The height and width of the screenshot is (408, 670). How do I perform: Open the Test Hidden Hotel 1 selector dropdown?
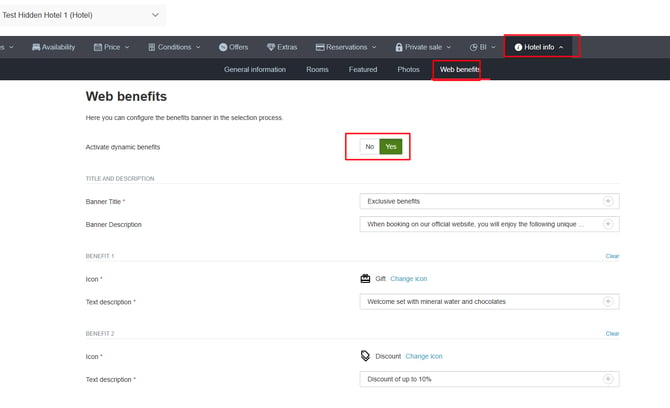[81, 15]
